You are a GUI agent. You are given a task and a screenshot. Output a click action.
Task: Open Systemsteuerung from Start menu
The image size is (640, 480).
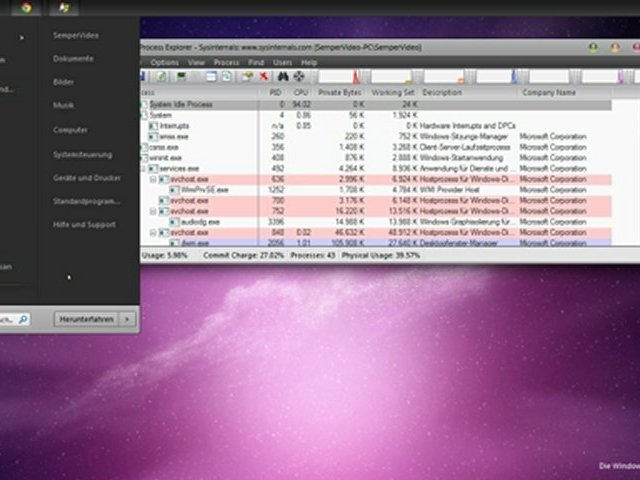tap(82, 155)
